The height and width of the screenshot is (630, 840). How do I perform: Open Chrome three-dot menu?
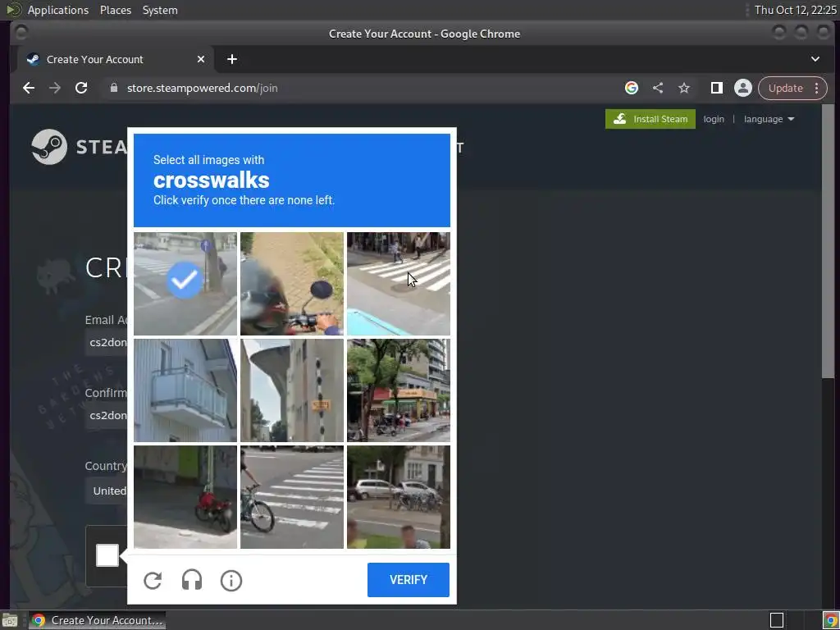click(816, 88)
